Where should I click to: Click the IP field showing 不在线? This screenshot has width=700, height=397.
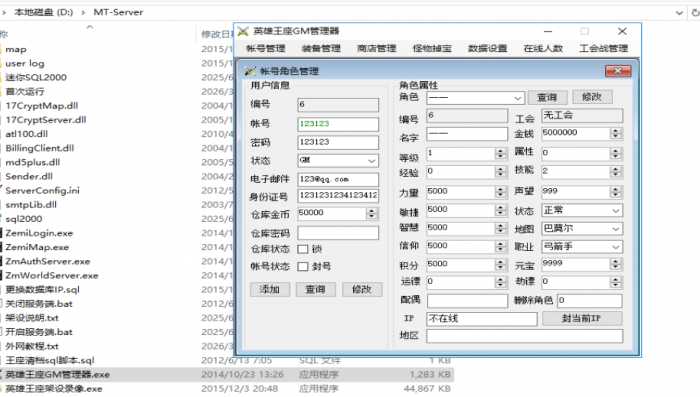pos(482,319)
